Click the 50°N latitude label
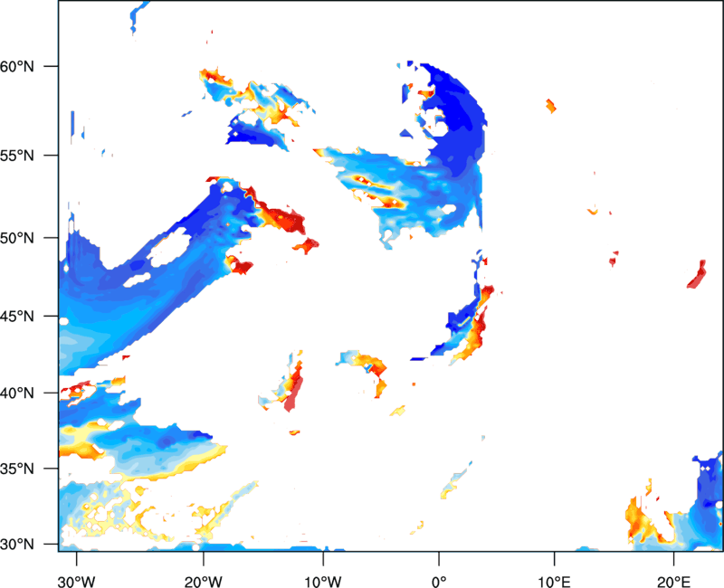The width and height of the screenshot is (724, 588). [17, 238]
